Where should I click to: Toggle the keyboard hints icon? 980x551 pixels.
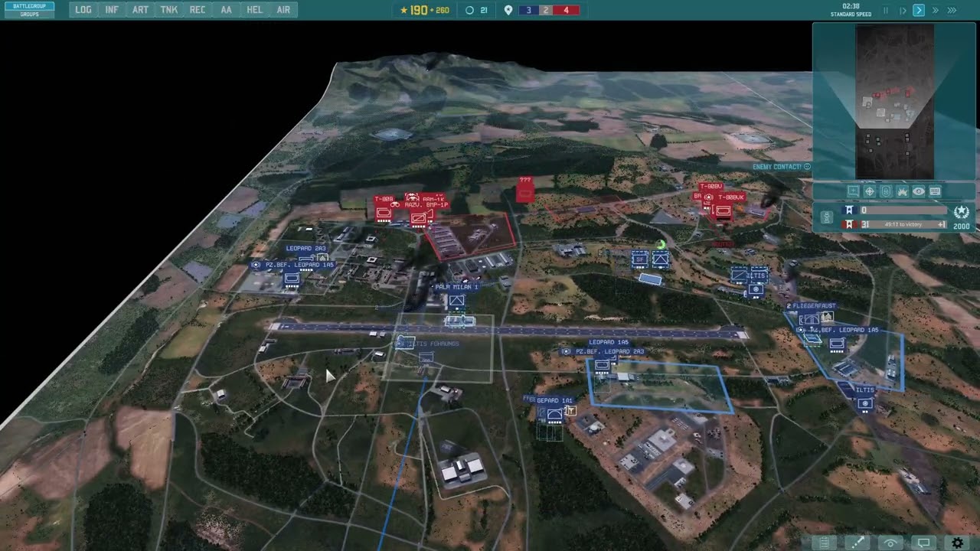point(935,191)
